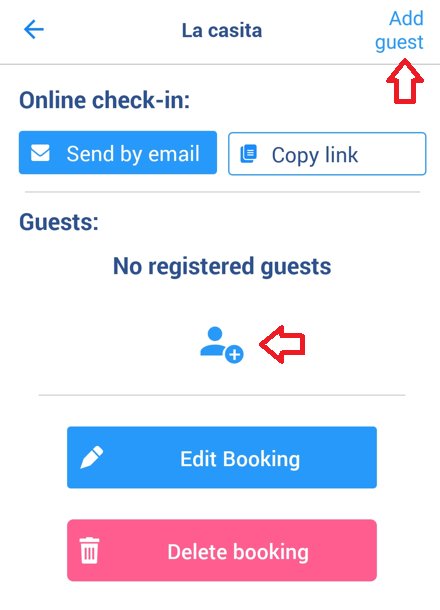Add a guest via the person-plus icon
The height and width of the screenshot is (610, 440).
222,345
